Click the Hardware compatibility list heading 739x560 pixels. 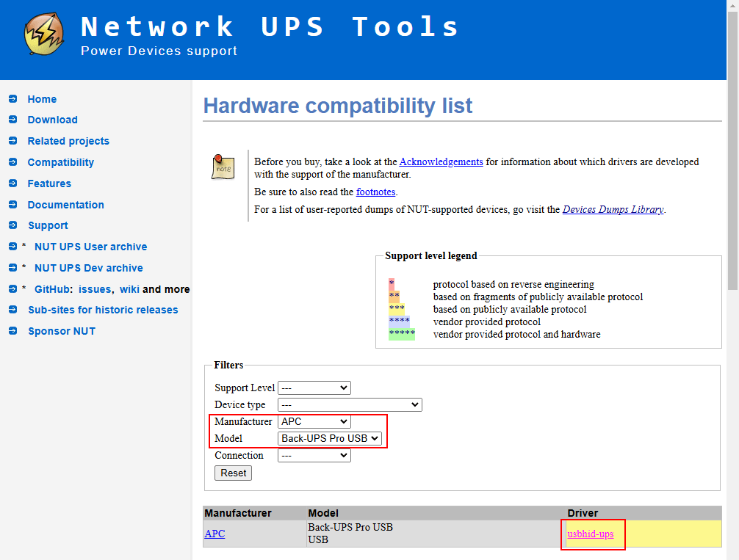click(x=338, y=106)
